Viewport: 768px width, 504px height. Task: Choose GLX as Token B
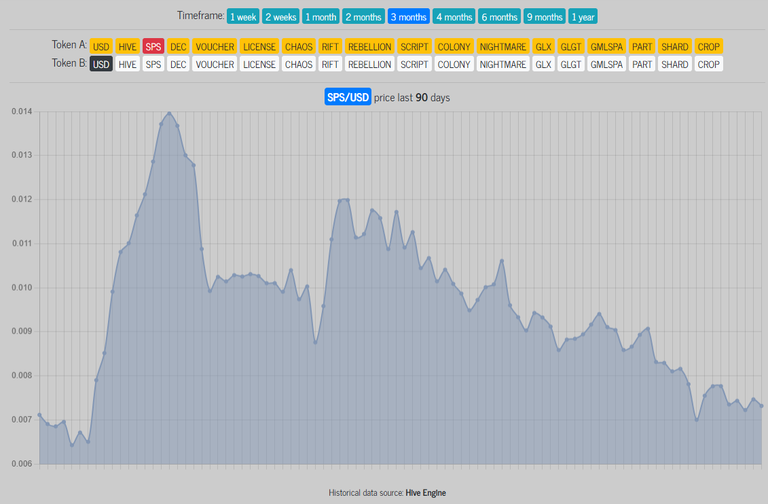544,64
